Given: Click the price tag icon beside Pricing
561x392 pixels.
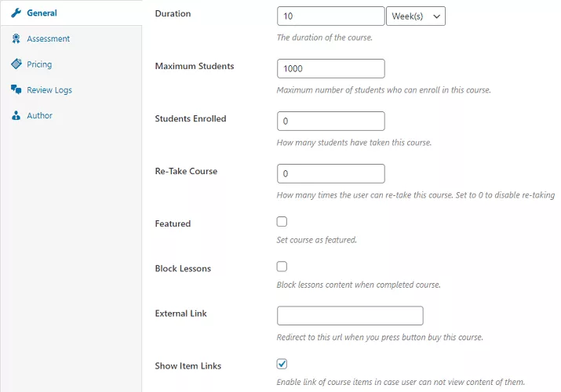Looking at the screenshot, I should point(16,64).
